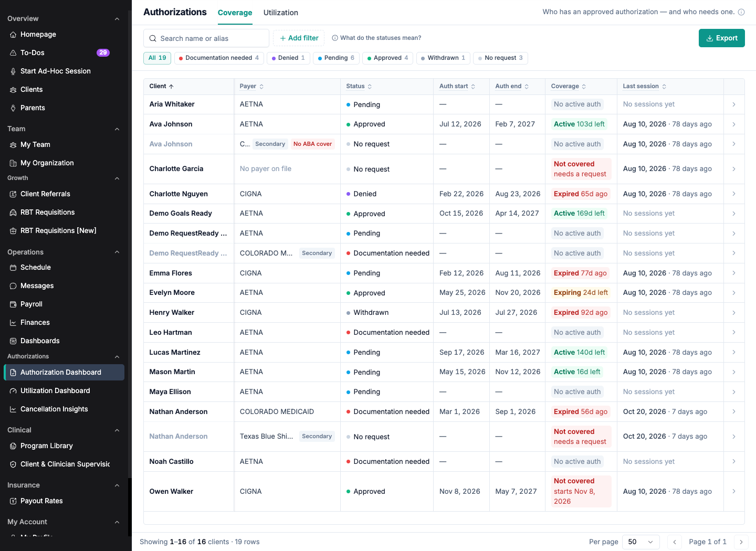Screen dimensions: 756x551
Task: Click the info icon beside page description
Action: point(741,12)
